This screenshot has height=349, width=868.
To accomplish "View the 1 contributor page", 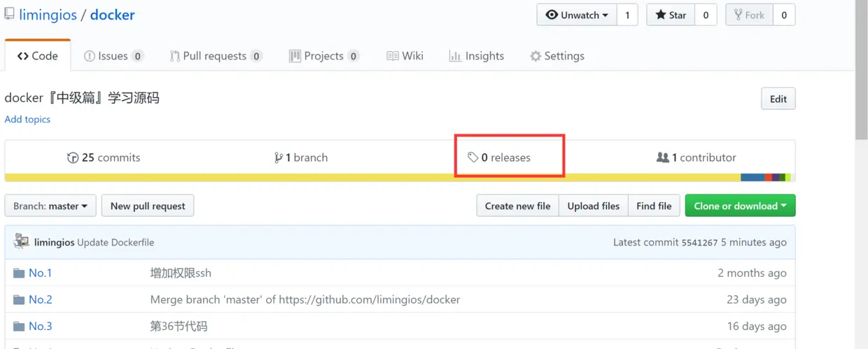I will pyautogui.click(x=696, y=157).
